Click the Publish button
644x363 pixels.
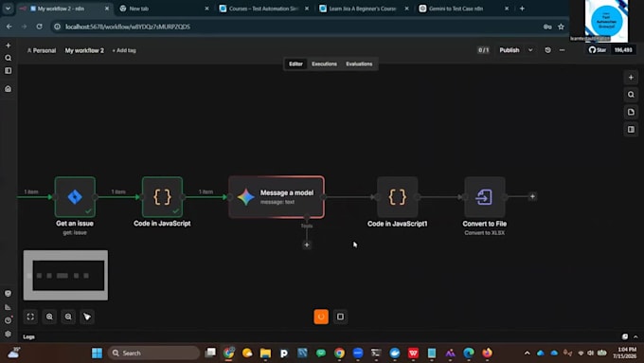pyautogui.click(x=510, y=50)
